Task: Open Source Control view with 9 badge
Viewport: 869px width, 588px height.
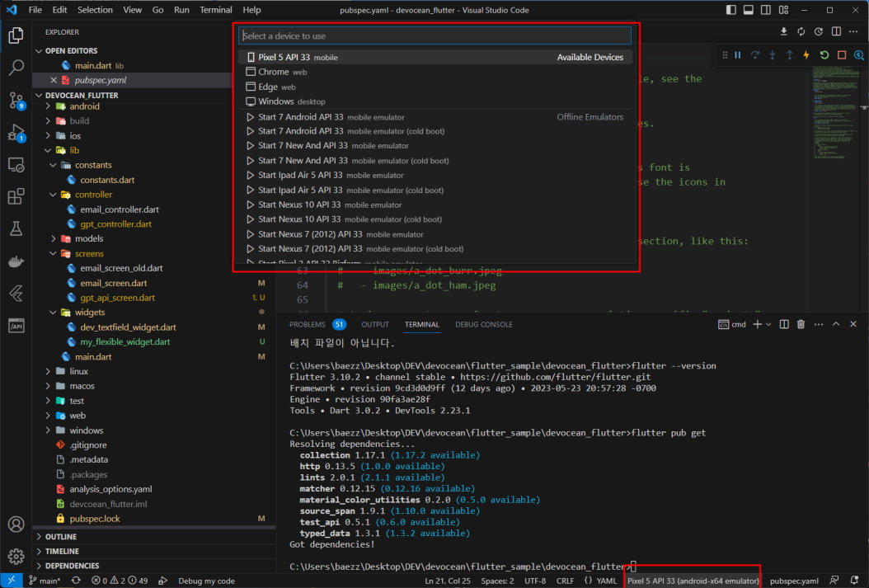Action: click(x=16, y=101)
